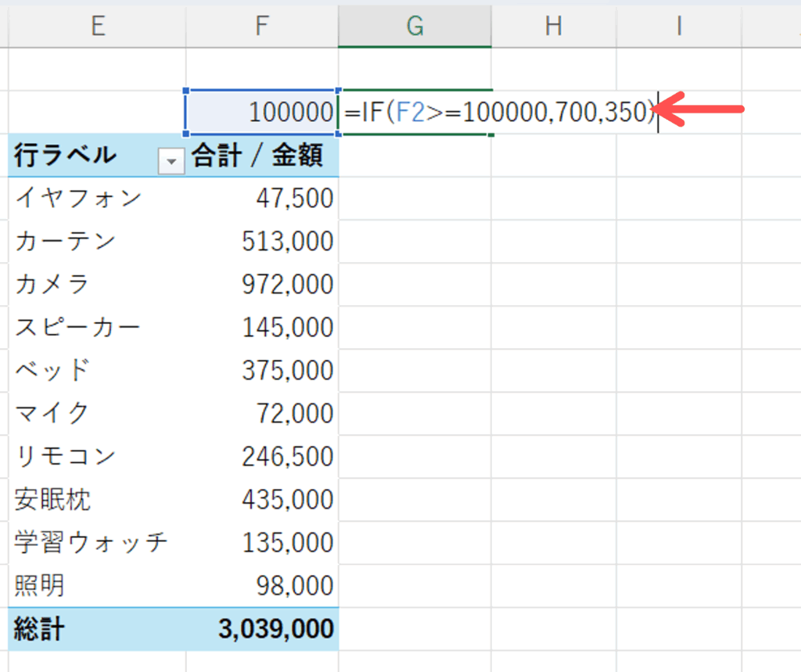Open the 行ラベル filter dropdown

(171, 161)
